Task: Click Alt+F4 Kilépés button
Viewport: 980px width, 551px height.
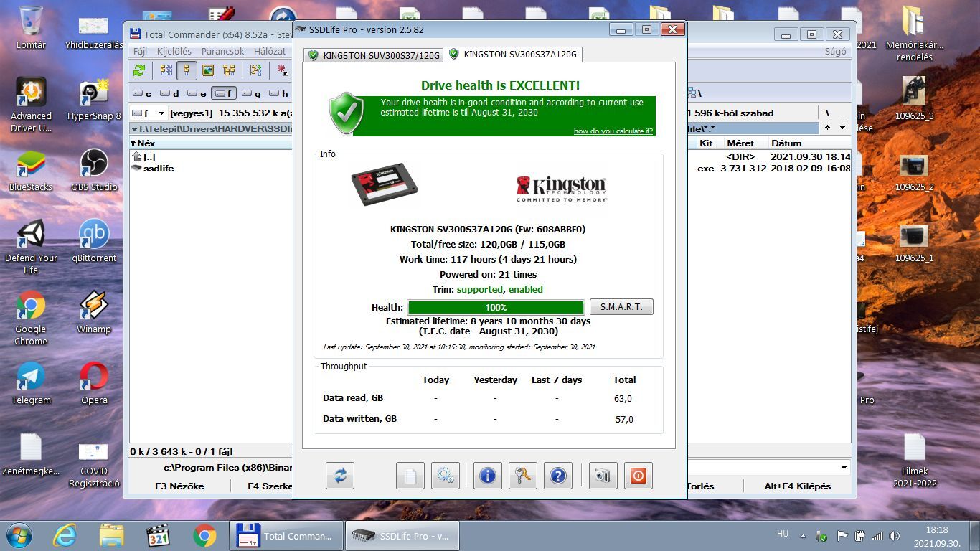Action: click(798, 486)
